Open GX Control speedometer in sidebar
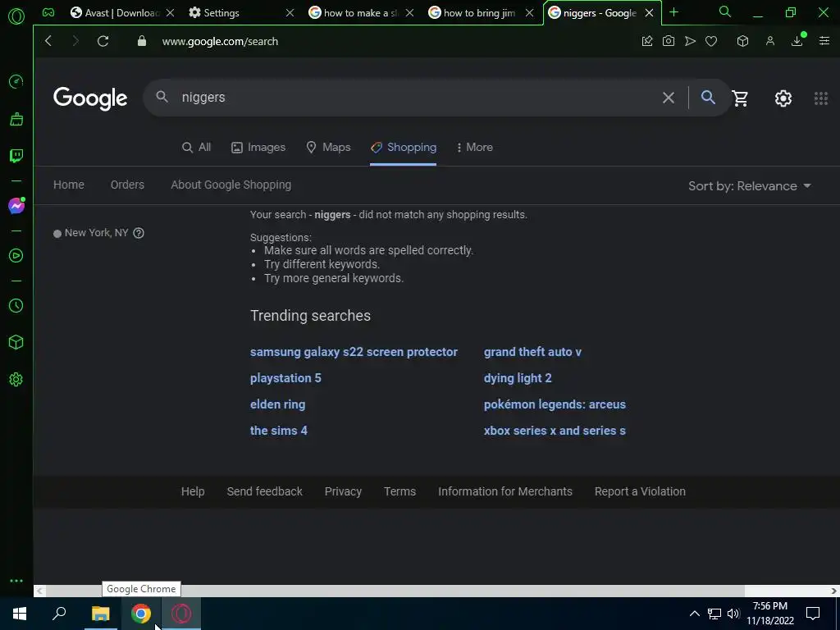 point(16,81)
